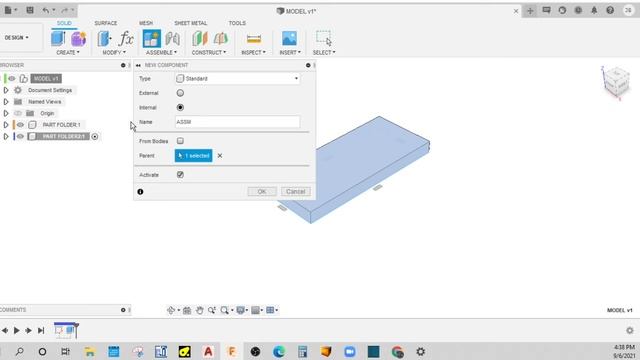Open timeline settings gear icon
Image resolution: width=640 pixels, height=360 pixels.
pos(630,330)
